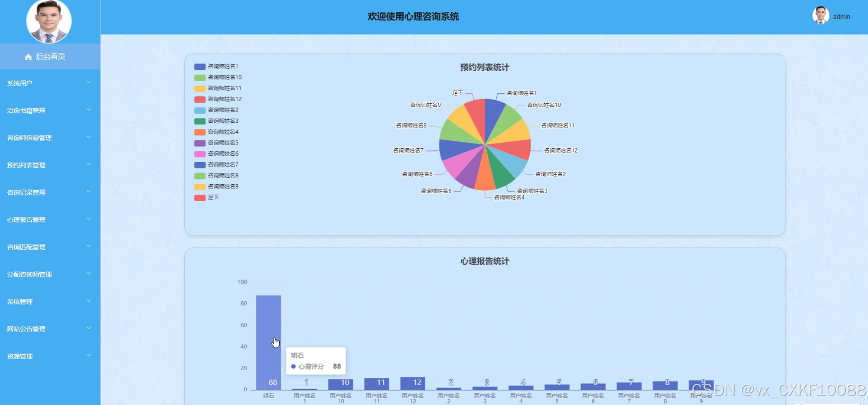Open the 系统管理 menu label
This screenshot has height=405, width=868.
click(20, 302)
